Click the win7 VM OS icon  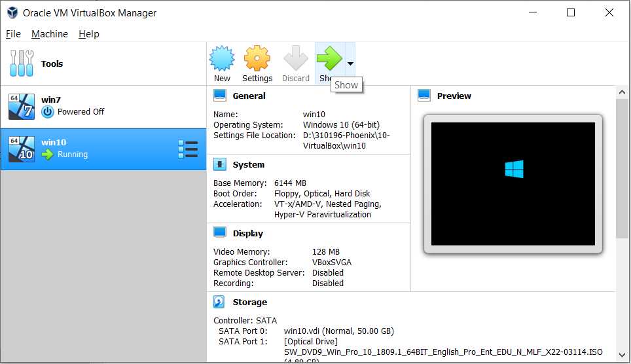pos(22,107)
